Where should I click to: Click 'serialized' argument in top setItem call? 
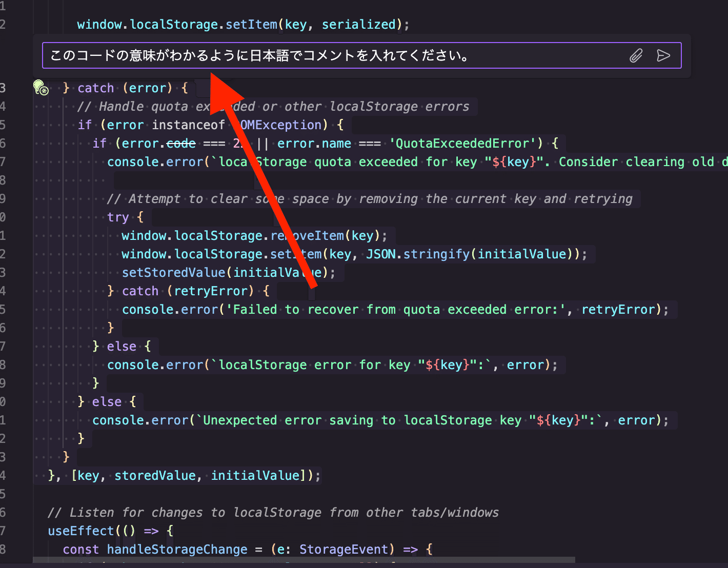[x=358, y=25]
